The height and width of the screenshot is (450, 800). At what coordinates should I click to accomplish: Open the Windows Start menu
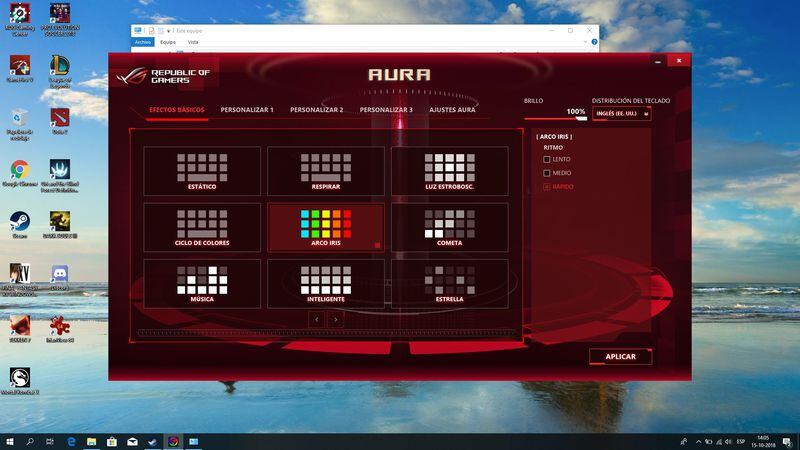(x=9, y=442)
